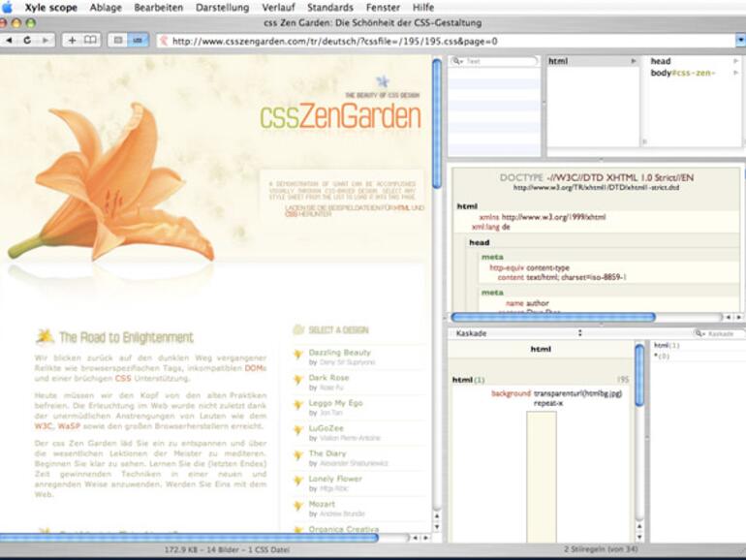Click the Apple menu icon

(9, 8)
